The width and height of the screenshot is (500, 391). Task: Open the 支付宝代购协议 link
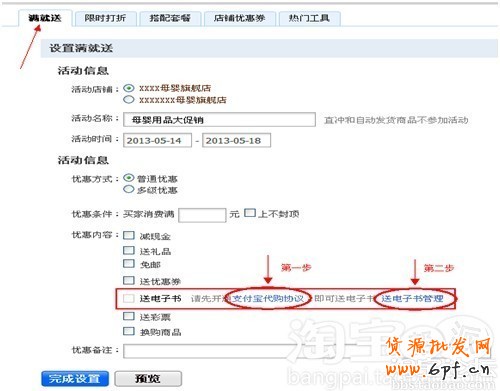[268, 298]
